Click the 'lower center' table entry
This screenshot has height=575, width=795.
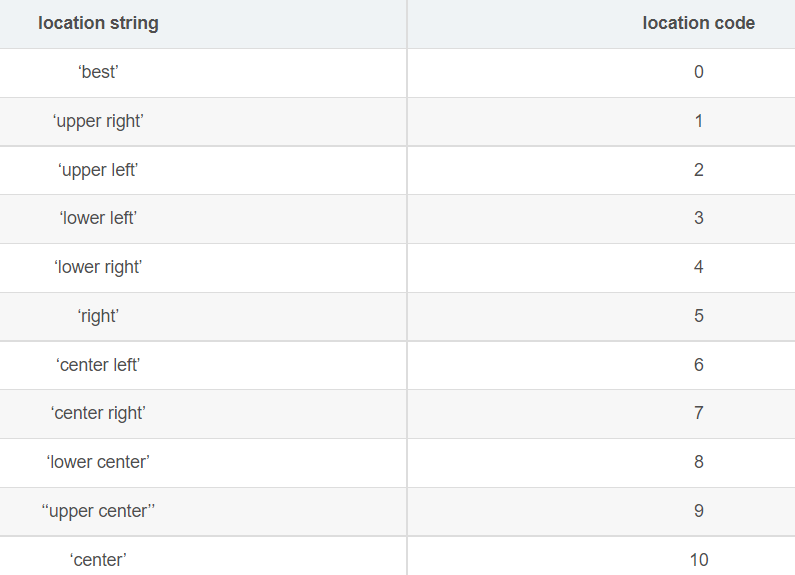(98, 462)
